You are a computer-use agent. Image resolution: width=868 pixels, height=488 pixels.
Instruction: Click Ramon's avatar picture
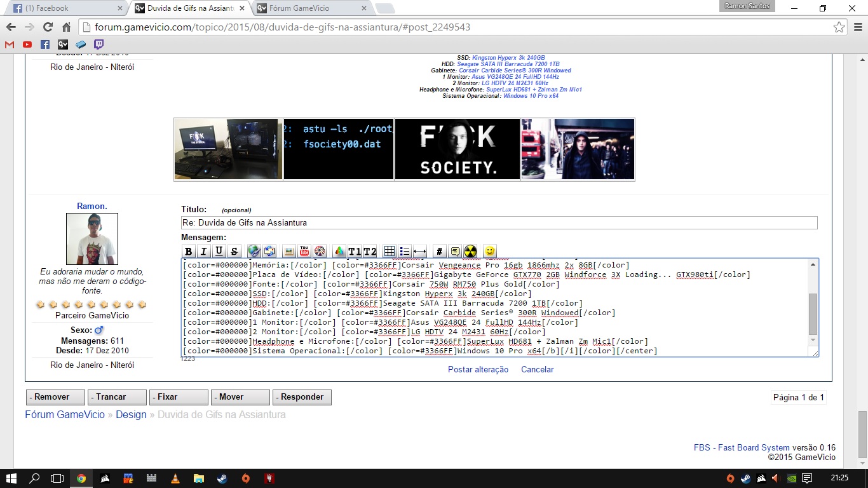(92, 239)
